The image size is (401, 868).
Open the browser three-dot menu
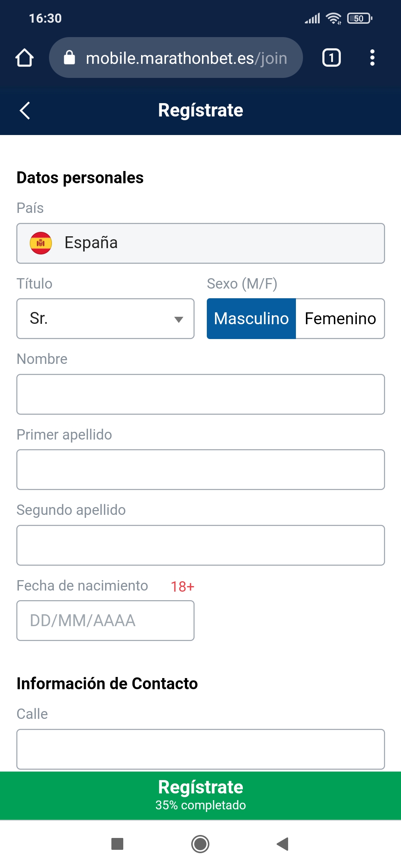click(x=372, y=58)
